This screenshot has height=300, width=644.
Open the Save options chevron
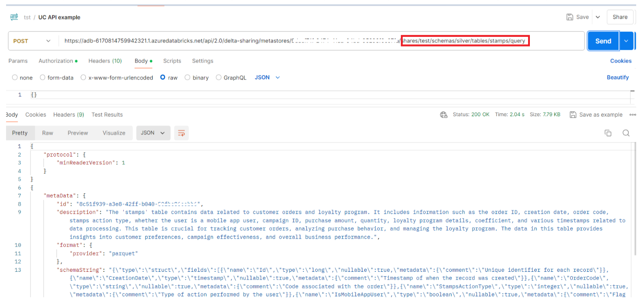point(598,17)
